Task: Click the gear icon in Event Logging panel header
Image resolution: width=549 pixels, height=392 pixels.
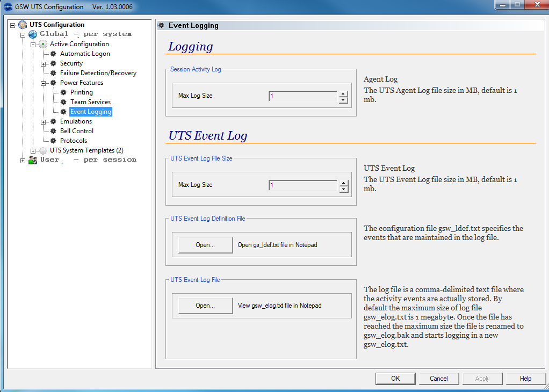Action: (161, 25)
